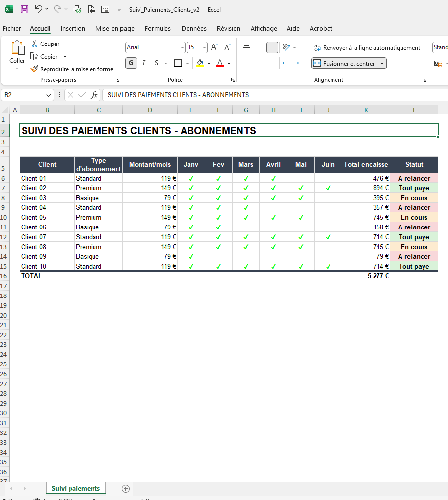Switch to the Mise en page tab
This screenshot has width=448, height=500.
click(115, 29)
